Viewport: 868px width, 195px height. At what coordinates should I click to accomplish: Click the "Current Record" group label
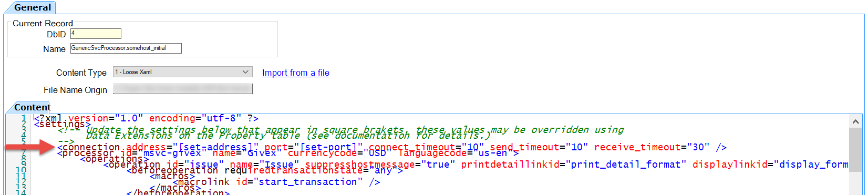(43, 23)
